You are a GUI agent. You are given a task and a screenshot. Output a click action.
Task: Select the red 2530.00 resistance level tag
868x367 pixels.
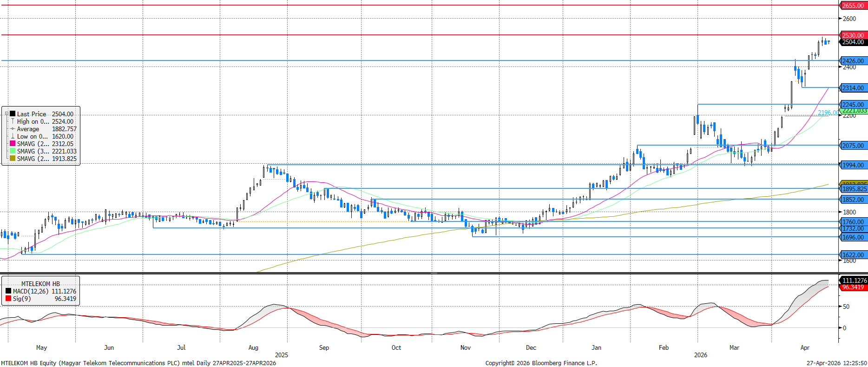click(x=853, y=35)
